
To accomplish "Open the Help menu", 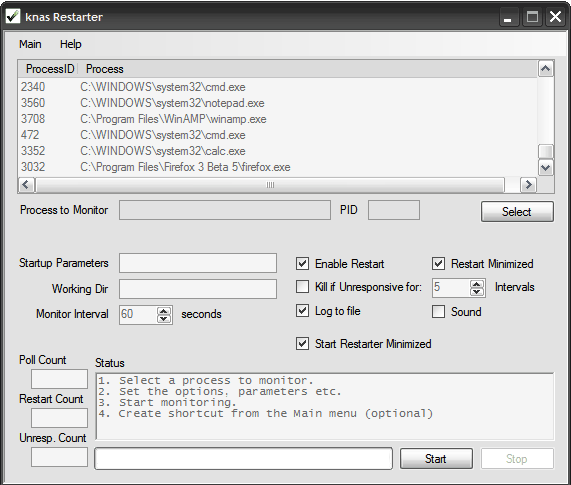I will click(71, 44).
